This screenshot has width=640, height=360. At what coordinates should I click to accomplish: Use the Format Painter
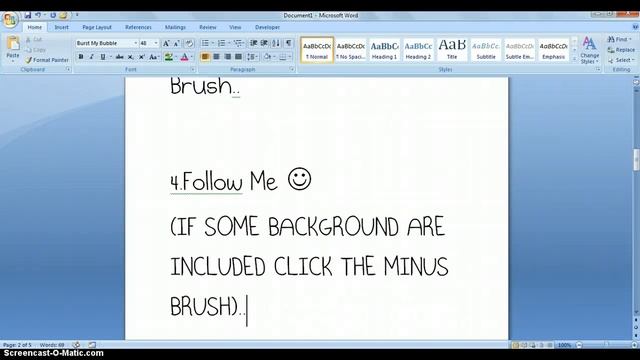(47, 60)
